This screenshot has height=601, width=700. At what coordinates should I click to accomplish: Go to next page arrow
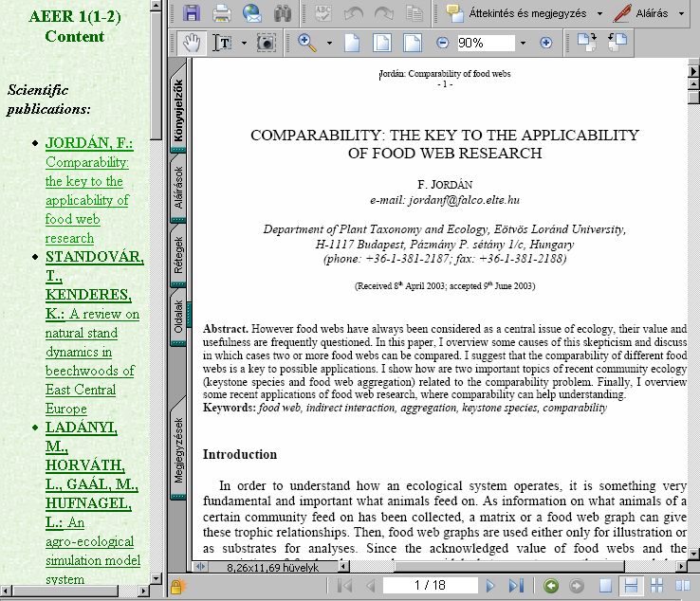pyautogui.click(x=490, y=585)
